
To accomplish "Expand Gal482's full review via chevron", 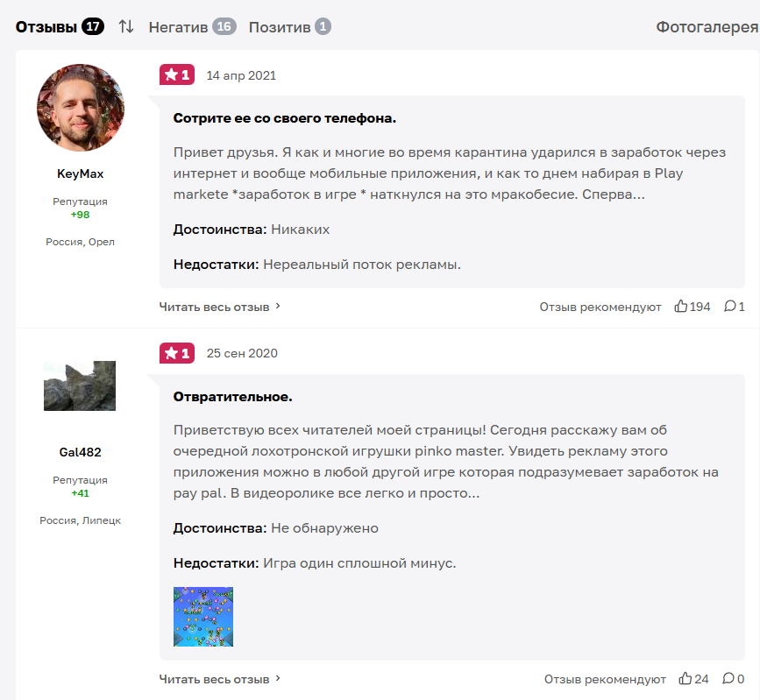I will pos(278,679).
